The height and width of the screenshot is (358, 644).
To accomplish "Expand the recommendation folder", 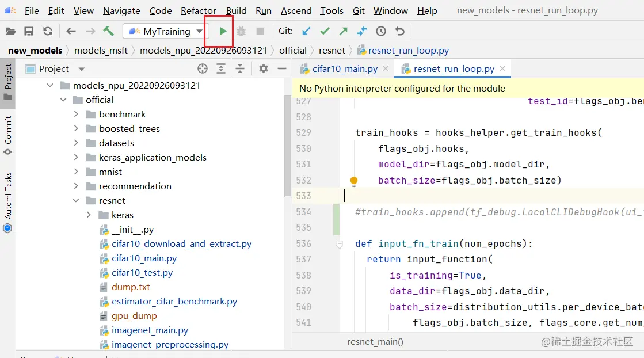I will [x=76, y=186].
